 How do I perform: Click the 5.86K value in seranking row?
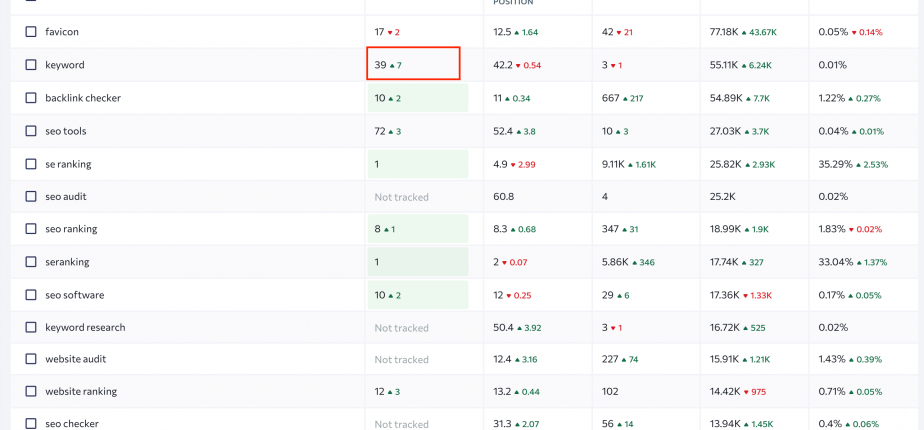click(615, 262)
